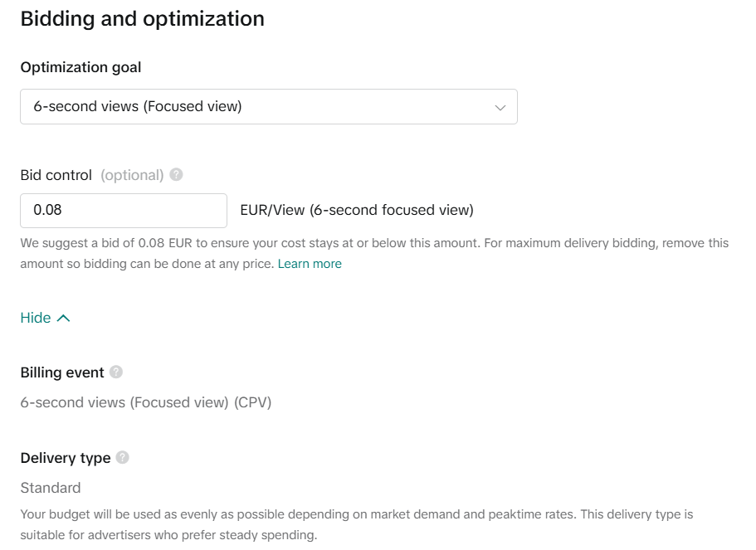Click the chevron arrow in the optimization goal box
Viewport: 756px width, 550px height.
pos(500,108)
